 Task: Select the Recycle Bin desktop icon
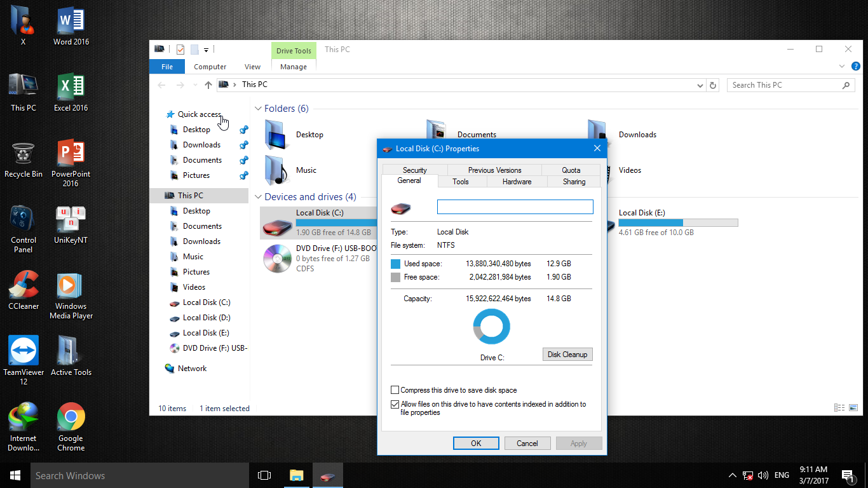(24, 159)
